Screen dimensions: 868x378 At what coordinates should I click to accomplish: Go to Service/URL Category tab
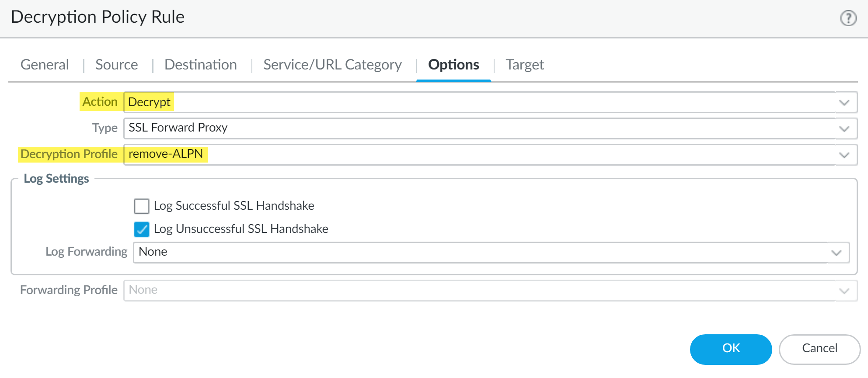click(332, 65)
